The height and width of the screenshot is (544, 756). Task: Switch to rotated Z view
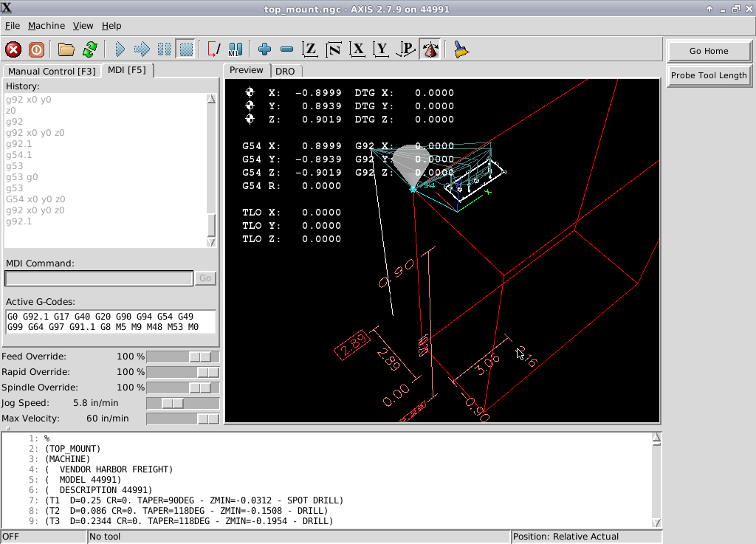pos(334,49)
